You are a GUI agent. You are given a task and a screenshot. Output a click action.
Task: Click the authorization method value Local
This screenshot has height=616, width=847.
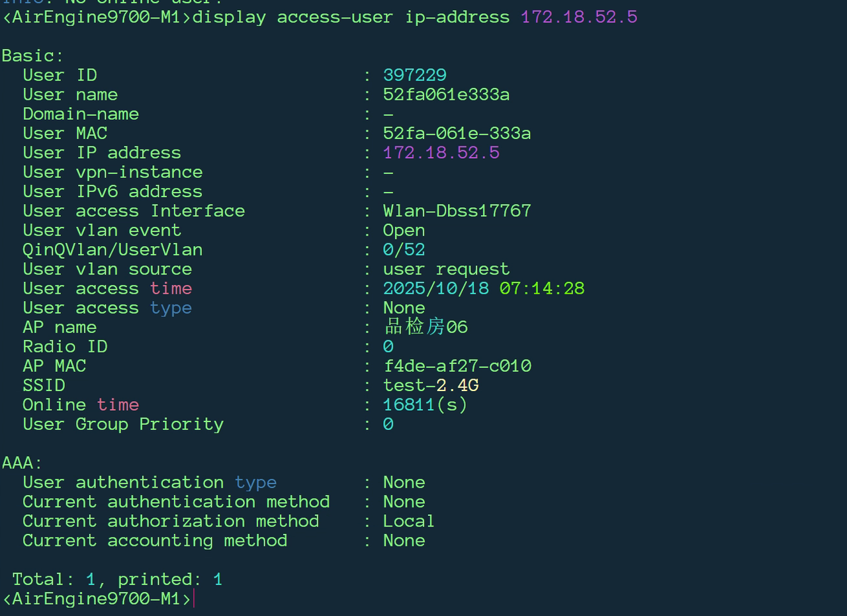pyautogui.click(x=408, y=521)
